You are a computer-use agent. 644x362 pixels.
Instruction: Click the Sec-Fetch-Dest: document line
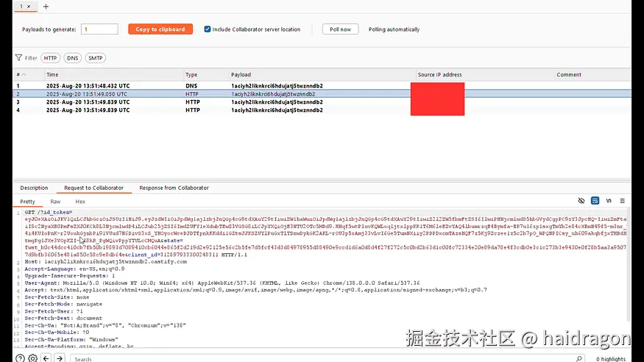[x=63, y=318]
